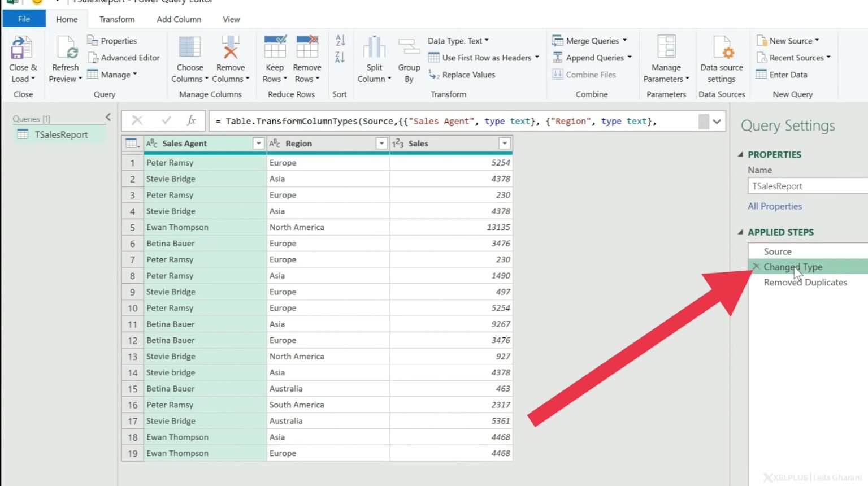Open the Advanced Editor
Image resolution: width=868 pixels, height=486 pixels.
[124, 58]
